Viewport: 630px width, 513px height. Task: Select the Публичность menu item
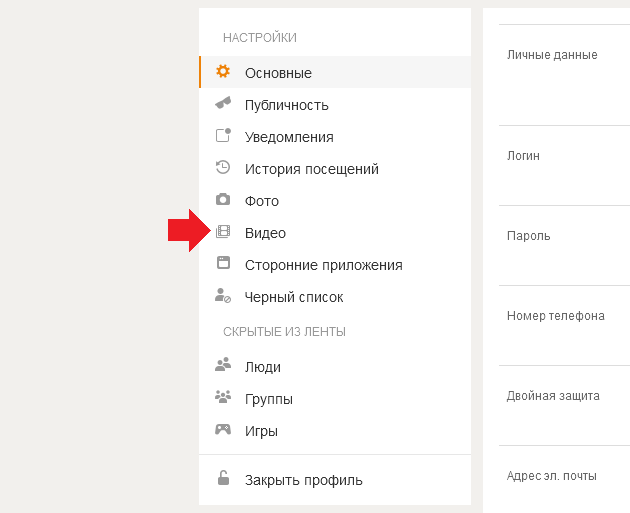pyautogui.click(x=335, y=105)
